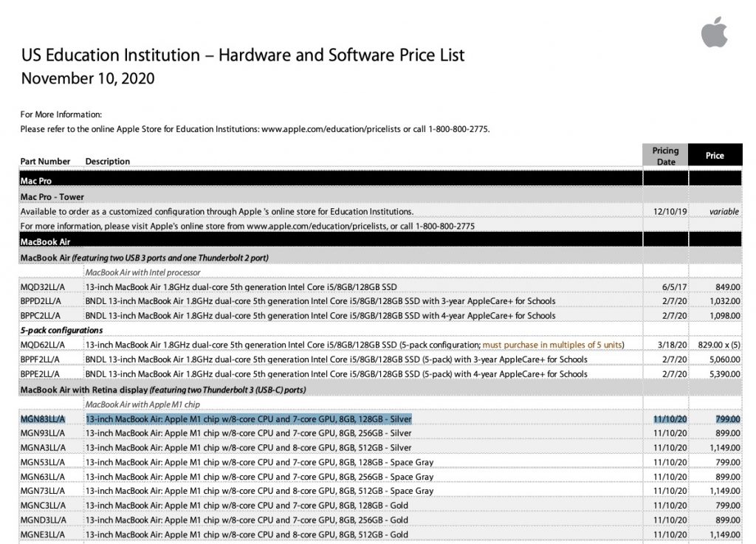756x544 pixels.
Task: Click the 'Pricing Date' column header
Action: pyautogui.click(x=665, y=156)
